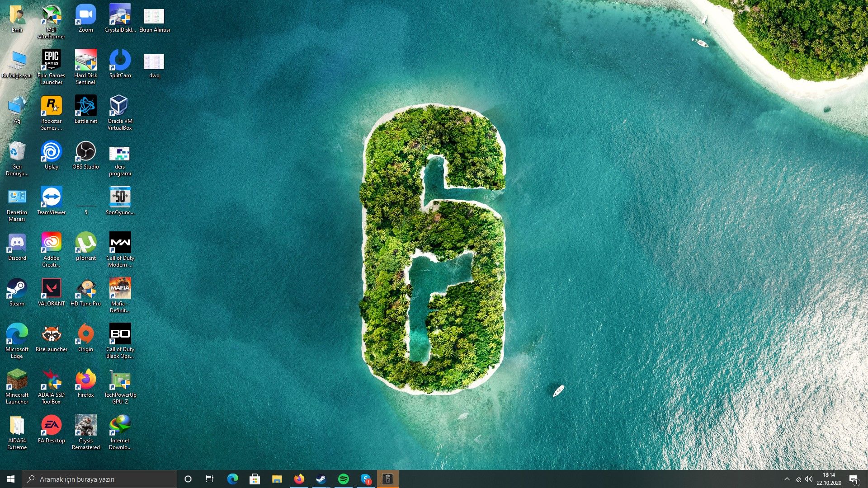Open the volume control in system tray
This screenshot has height=488, width=868.
[x=809, y=479]
